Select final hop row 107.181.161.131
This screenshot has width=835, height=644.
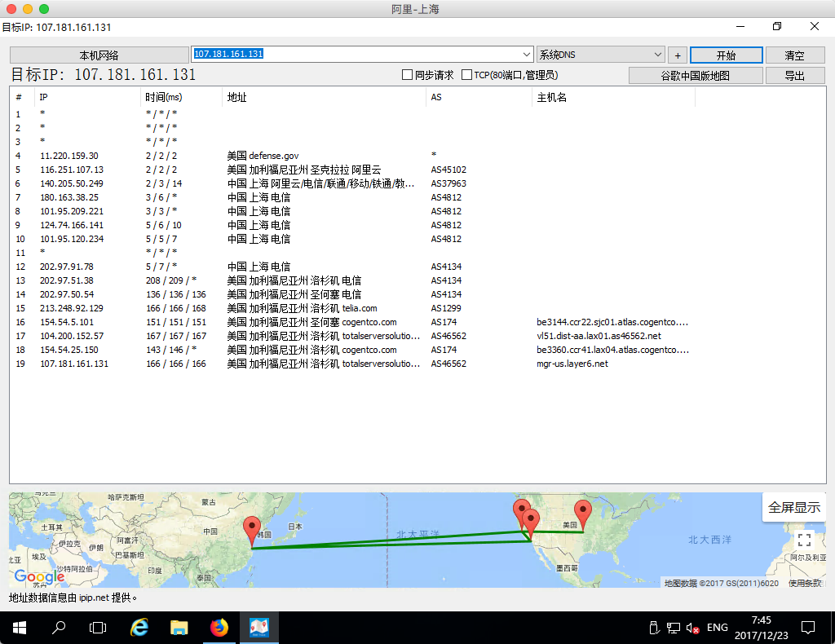point(417,364)
